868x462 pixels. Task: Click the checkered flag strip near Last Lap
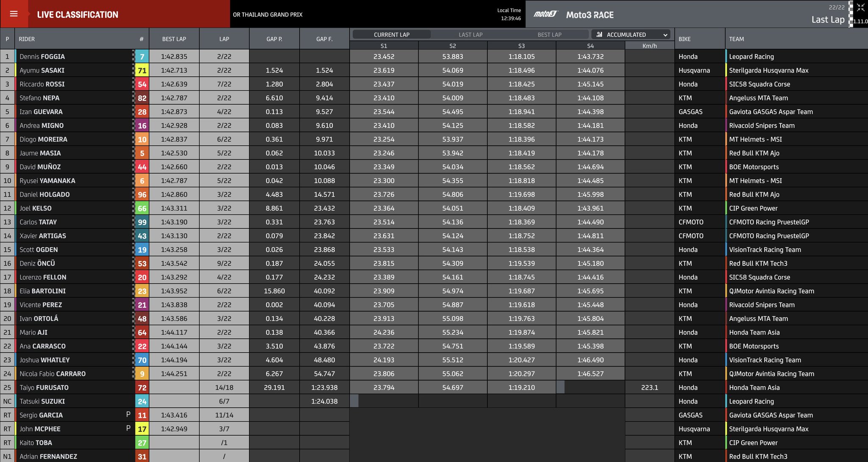pos(851,14)
